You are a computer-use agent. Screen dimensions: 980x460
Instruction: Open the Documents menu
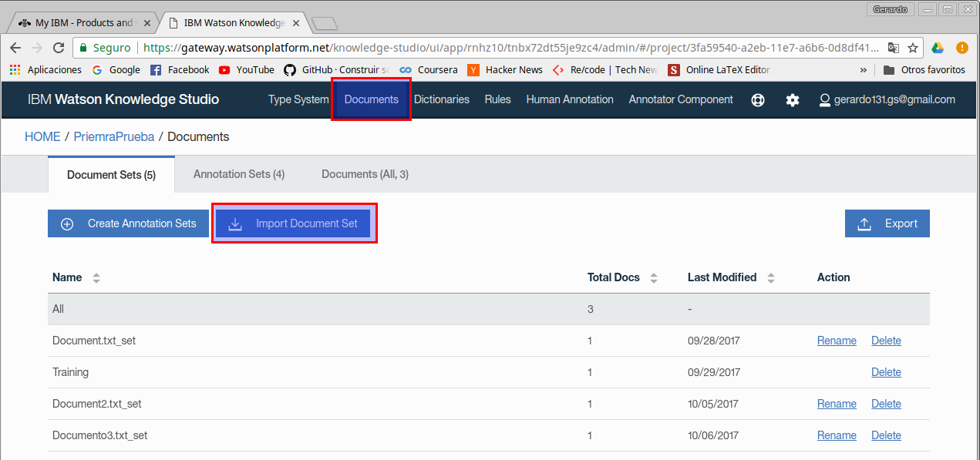(x=372, y=99)
